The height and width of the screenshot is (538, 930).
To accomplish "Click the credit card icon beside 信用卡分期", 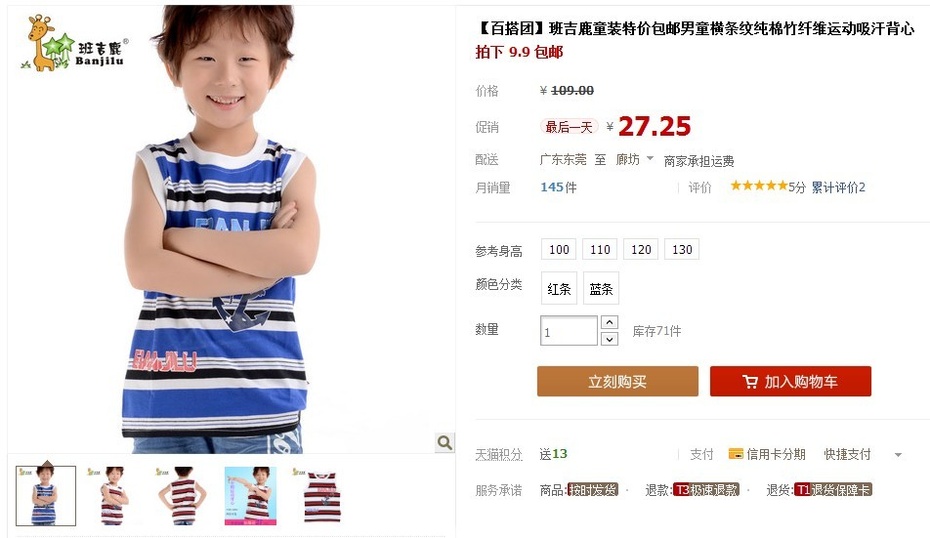I will coord(735,454).
